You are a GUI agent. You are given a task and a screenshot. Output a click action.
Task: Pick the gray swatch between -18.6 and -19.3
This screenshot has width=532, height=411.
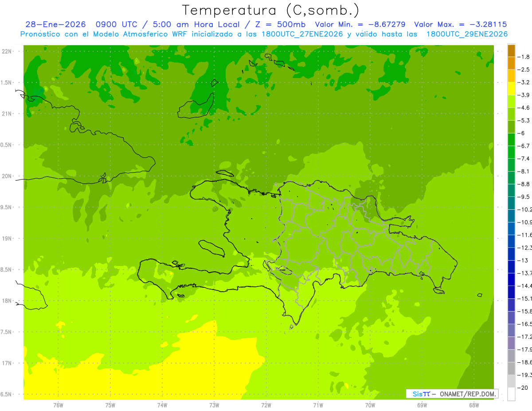click(511, 368)
